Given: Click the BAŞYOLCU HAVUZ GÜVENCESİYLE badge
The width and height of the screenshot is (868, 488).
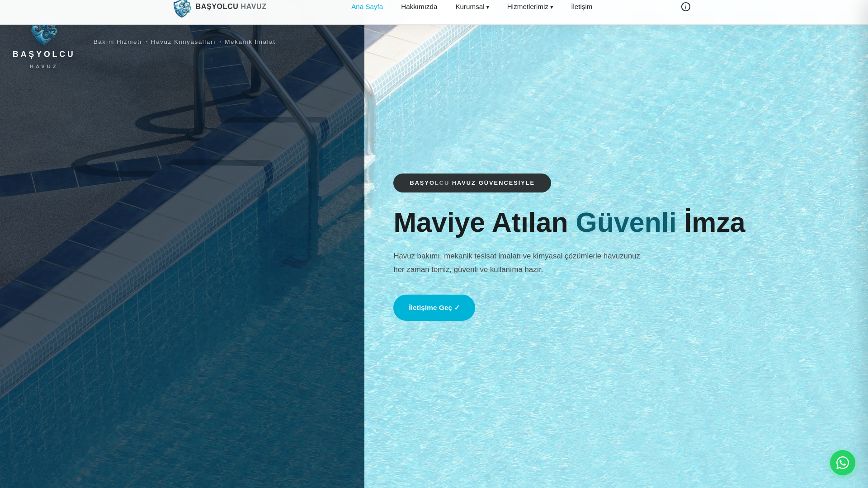Looking at the screenshot, I should (x=472, y=183).
